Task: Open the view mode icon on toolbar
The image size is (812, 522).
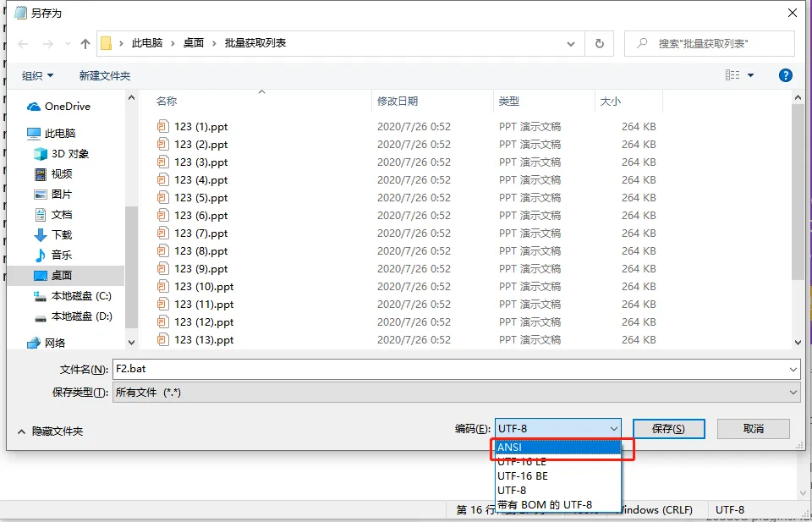Action: click(x=734, y=74)
